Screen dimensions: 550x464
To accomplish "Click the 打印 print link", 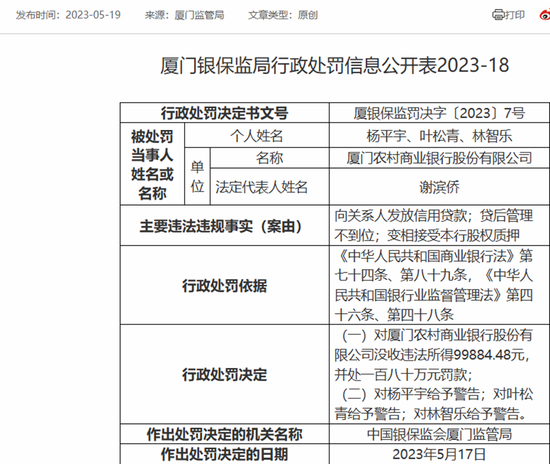I will point(515,15).
